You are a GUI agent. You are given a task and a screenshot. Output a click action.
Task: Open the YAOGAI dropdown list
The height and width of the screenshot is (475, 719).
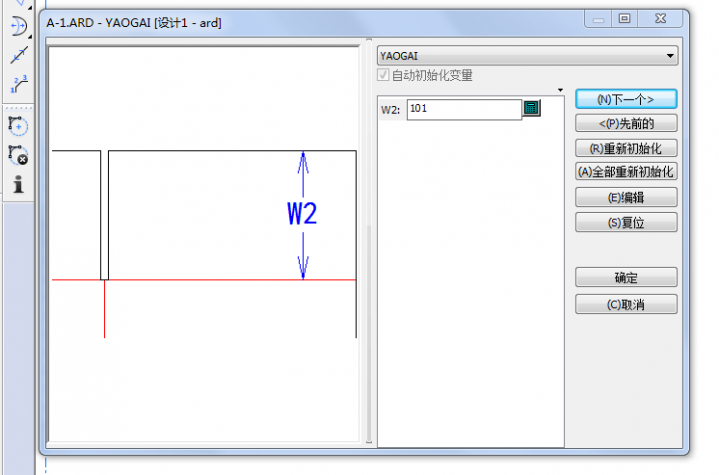(x=670, y=55)
